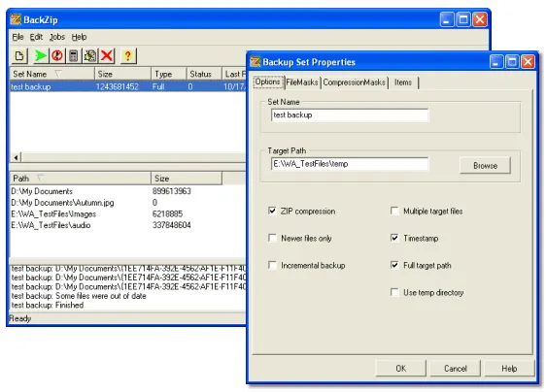Click the New backup set toolbar icon
546x392 pixels.
pyautogui.click(x=19, y=55)
